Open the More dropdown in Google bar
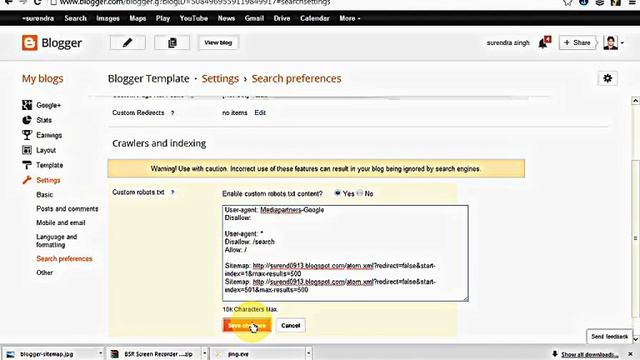640x360 pixels. click(x=349, y=18)
